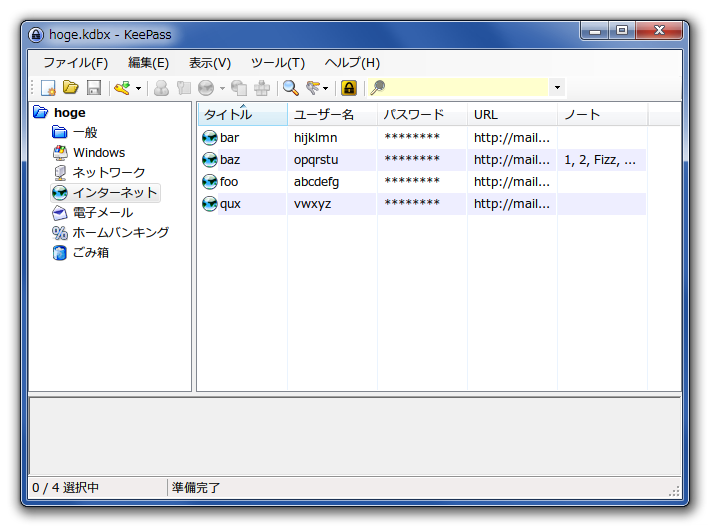Open the 表示(V) menu
This screenshot has width=710, height=527.
(x=210, y=62)
